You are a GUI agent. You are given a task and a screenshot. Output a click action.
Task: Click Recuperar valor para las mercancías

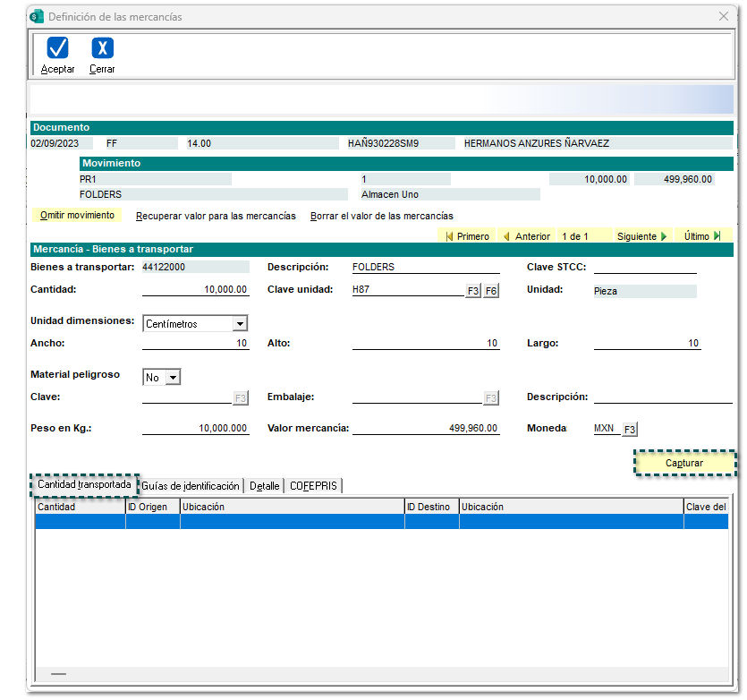(x=216, y=216)
